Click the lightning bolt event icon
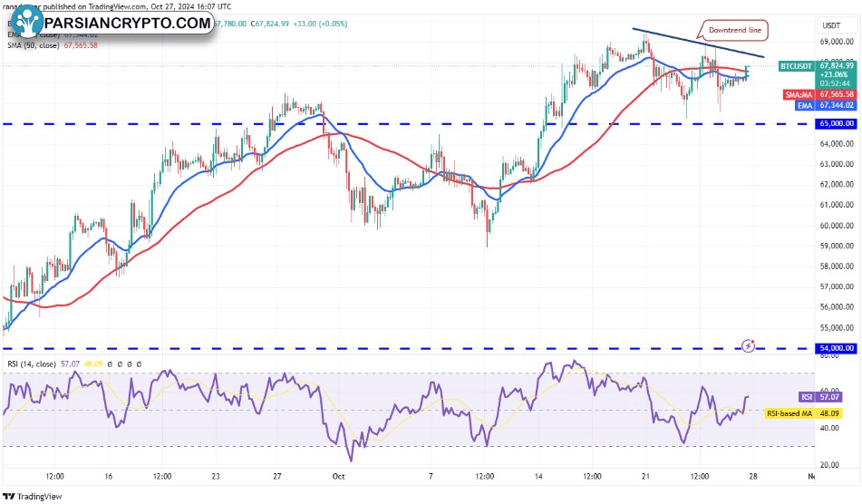 (748, 345)
